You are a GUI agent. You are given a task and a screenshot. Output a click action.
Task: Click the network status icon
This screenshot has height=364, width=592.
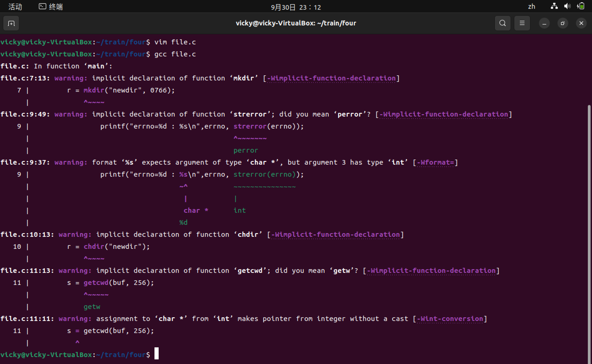coord(554,6)
